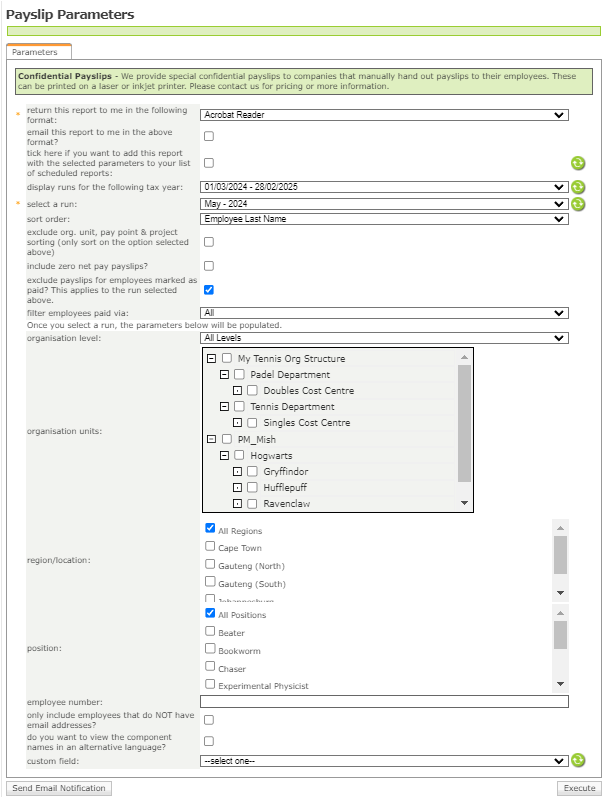Click Send Email Notification button
The height and width of the screenshot is (798, 606).
pos(59,788)
